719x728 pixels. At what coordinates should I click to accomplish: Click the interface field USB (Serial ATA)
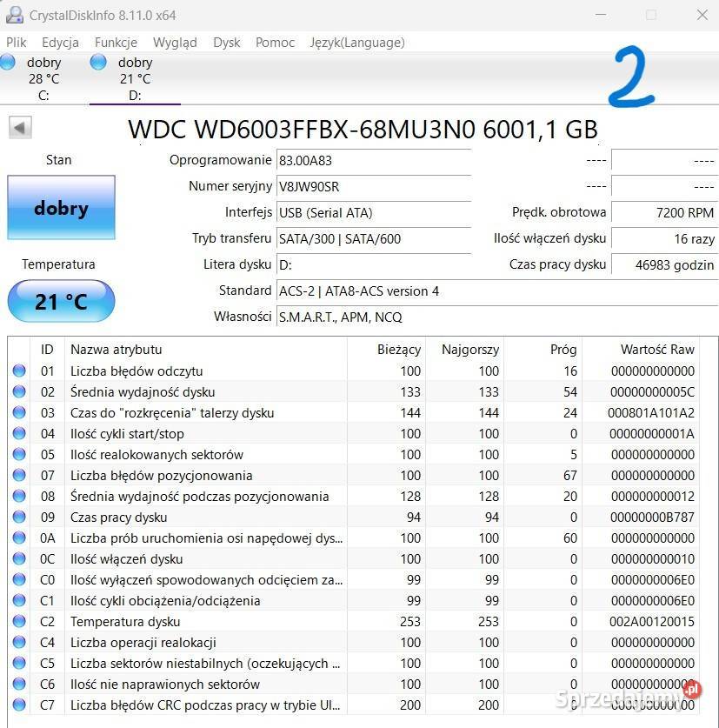374,212
